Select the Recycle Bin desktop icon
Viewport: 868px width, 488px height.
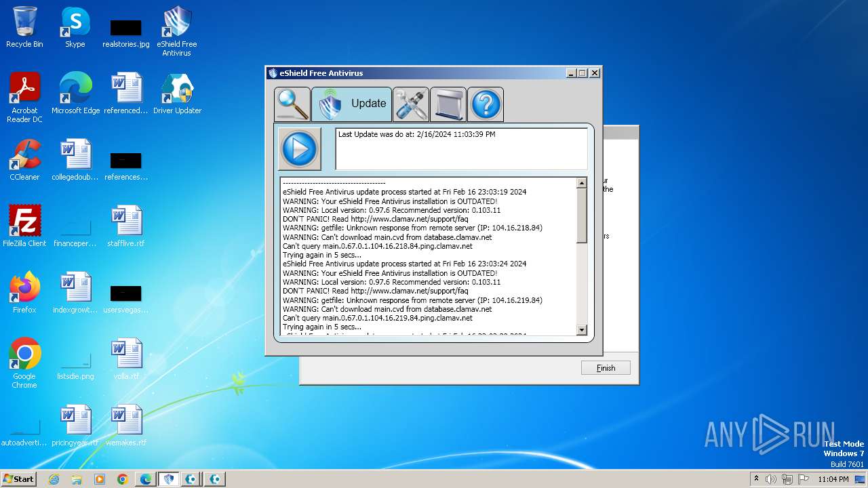point(24,27)
